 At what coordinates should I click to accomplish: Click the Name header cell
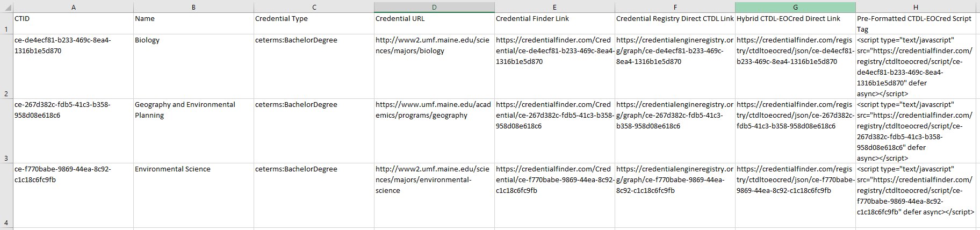click(x=193, y=24)
